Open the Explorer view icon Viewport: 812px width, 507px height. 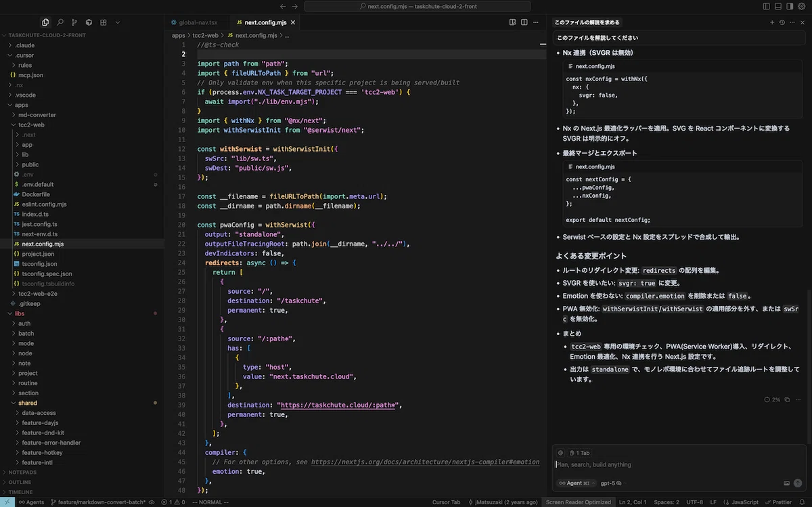coord(45,22)
